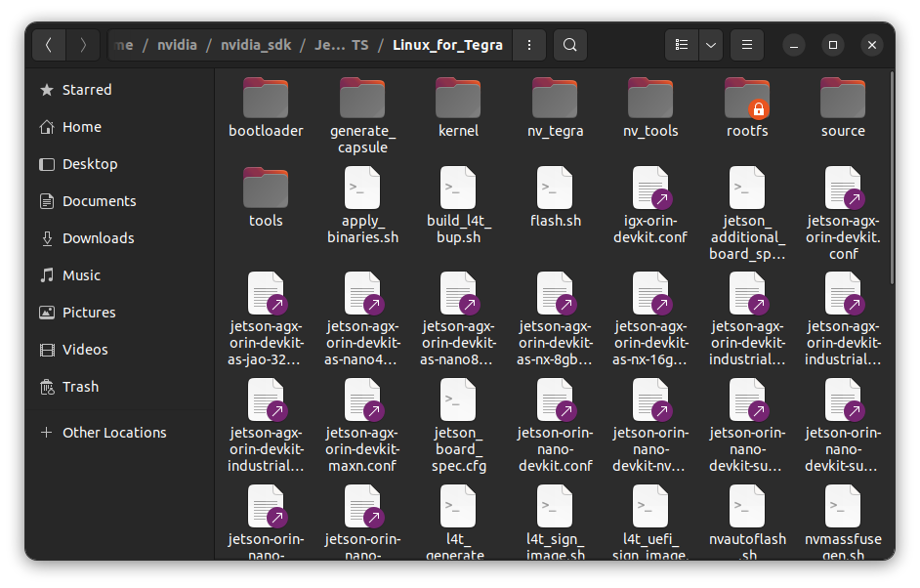Screen dimensions: 920x588
Task: Open the path bar three-dot menu
Action: [529, 45]
